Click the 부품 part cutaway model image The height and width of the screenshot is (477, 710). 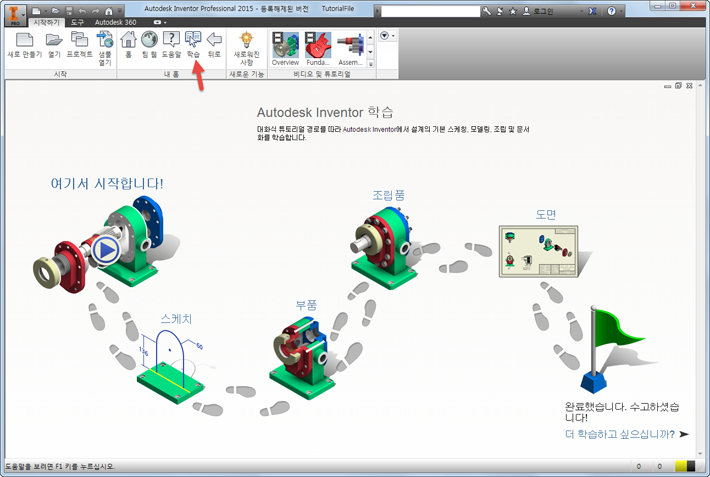302,357
